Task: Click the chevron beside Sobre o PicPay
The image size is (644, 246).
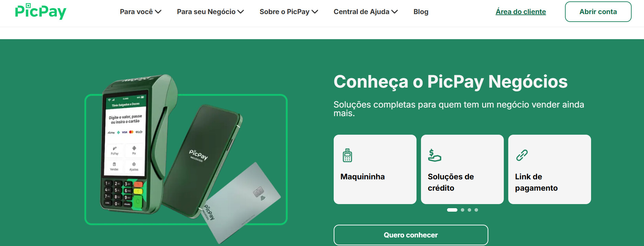Action: [x=315, y=12]
